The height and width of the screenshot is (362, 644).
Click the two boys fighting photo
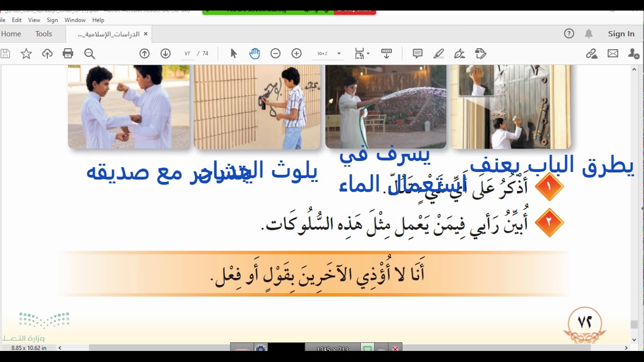pos(129,106)
